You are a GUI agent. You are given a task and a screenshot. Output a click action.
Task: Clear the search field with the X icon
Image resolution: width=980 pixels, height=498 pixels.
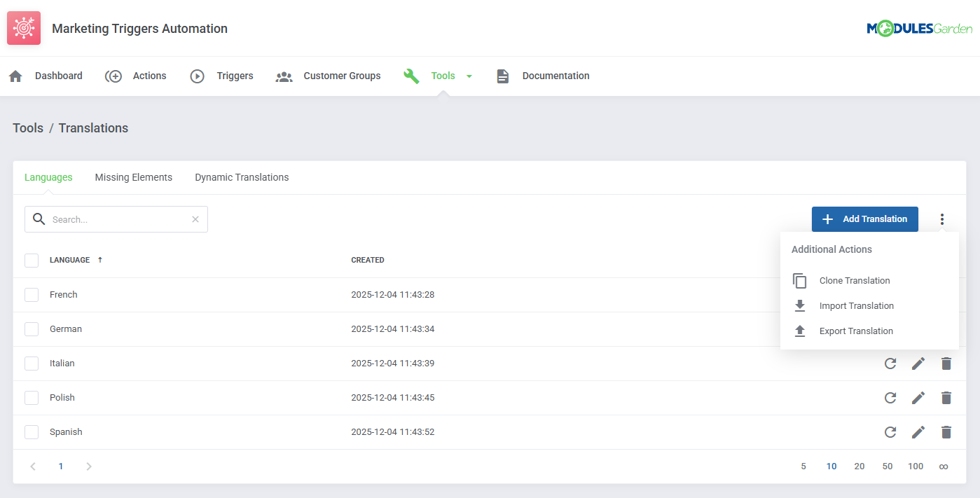point(195,219)
